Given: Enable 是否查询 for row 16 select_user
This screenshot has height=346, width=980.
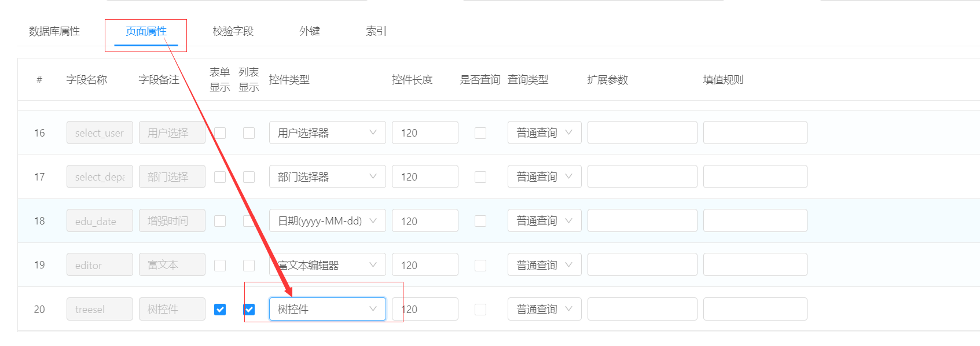Looking at the screenshot, I should [x=480, y=133].
